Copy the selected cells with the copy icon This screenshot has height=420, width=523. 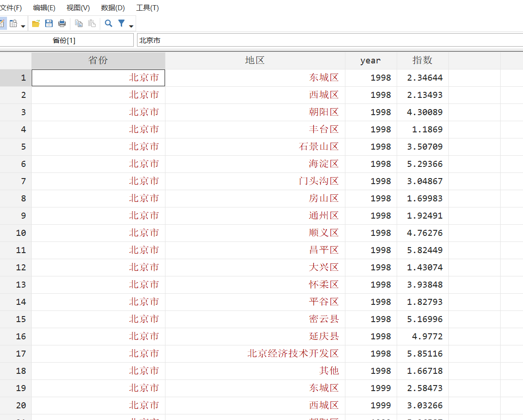click(79, 23)
